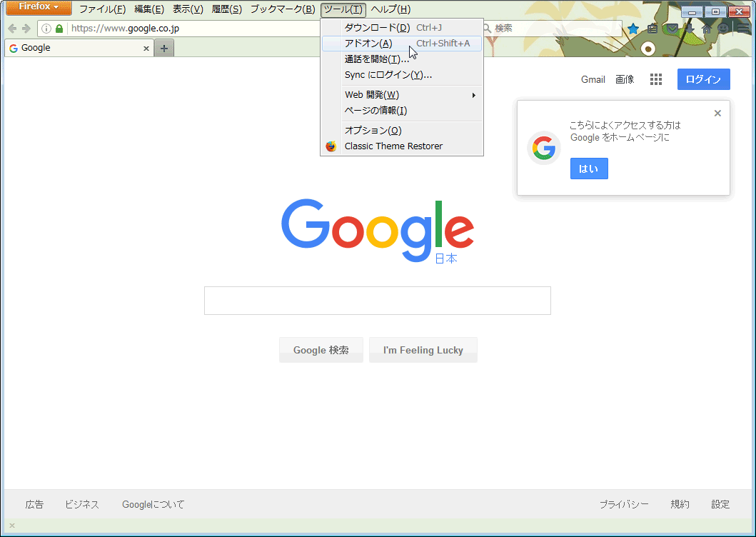Open the Gmail link
Screen dimensions: 756x537
tap(593, 79)
